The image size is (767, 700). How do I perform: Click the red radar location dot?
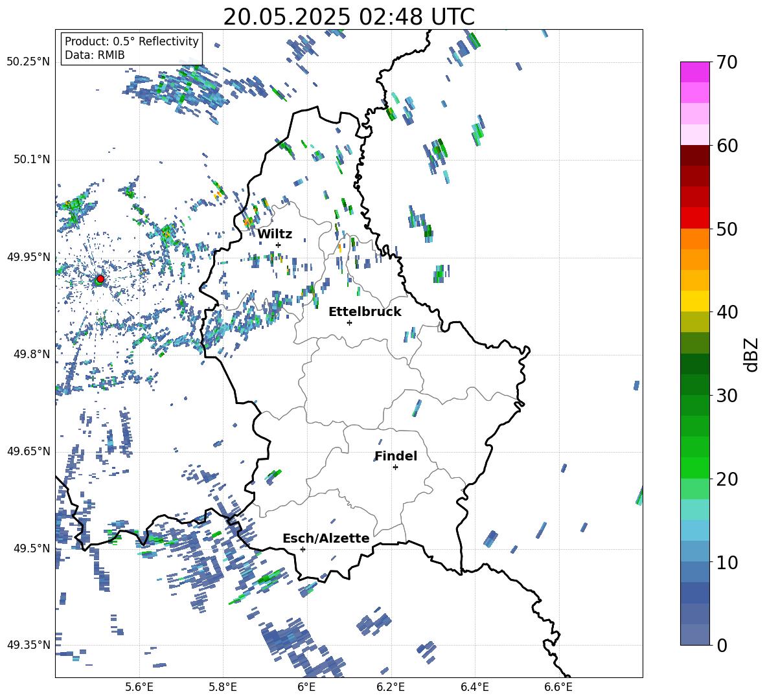coord(100,278)
